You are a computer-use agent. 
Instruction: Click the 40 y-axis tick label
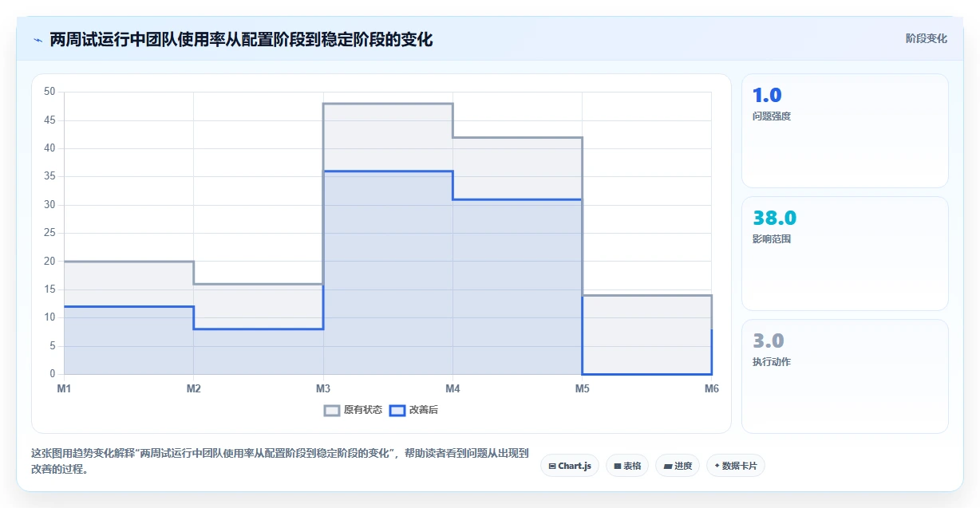(x=49, y=148)
